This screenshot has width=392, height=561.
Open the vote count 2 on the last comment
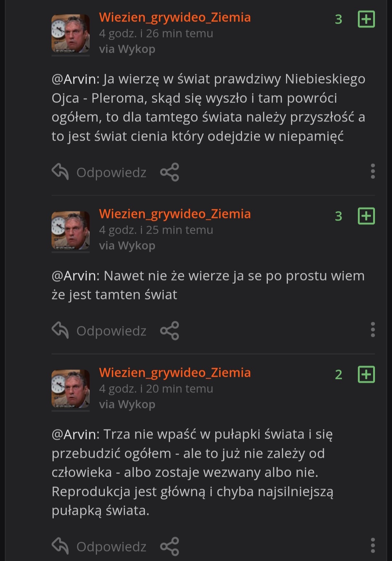pos(339,375)
